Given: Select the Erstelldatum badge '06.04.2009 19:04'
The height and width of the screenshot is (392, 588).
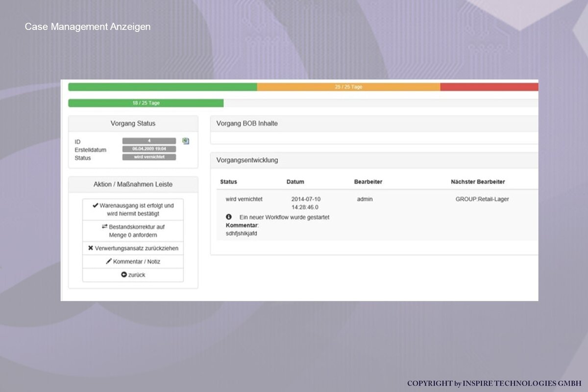Looking at the screenshot, I should coord(149,149).
